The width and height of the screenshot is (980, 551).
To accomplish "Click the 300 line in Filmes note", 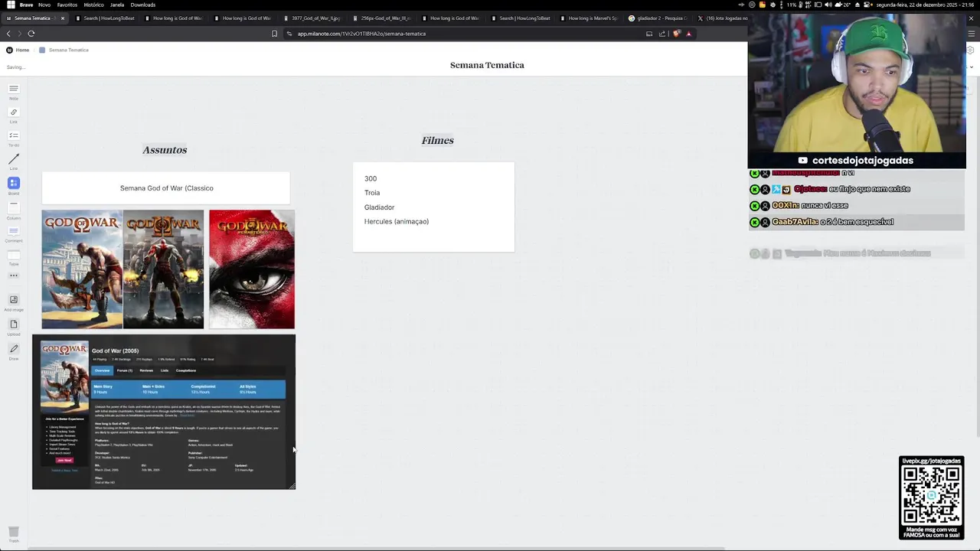I will coord(371,178).
